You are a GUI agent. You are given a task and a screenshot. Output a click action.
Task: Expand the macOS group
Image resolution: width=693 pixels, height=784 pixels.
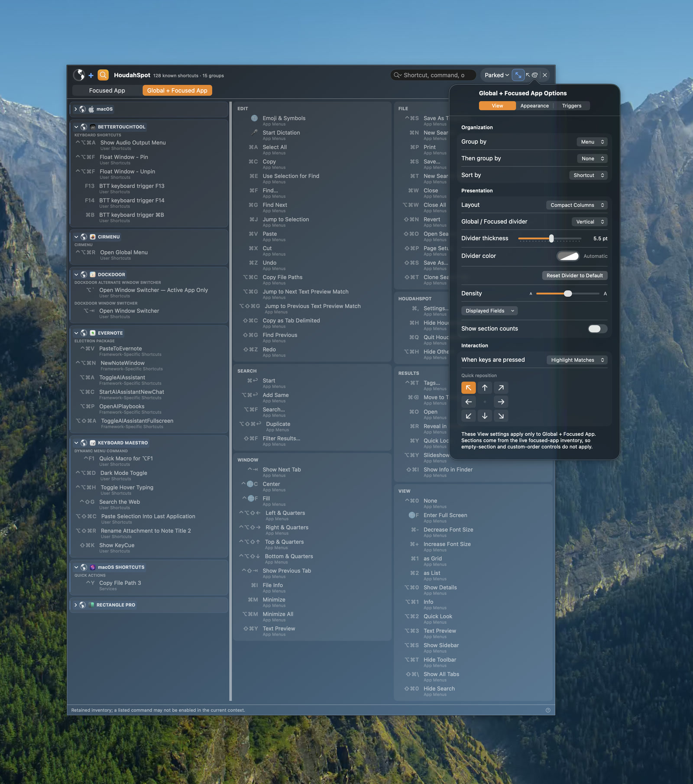[76, 109]
